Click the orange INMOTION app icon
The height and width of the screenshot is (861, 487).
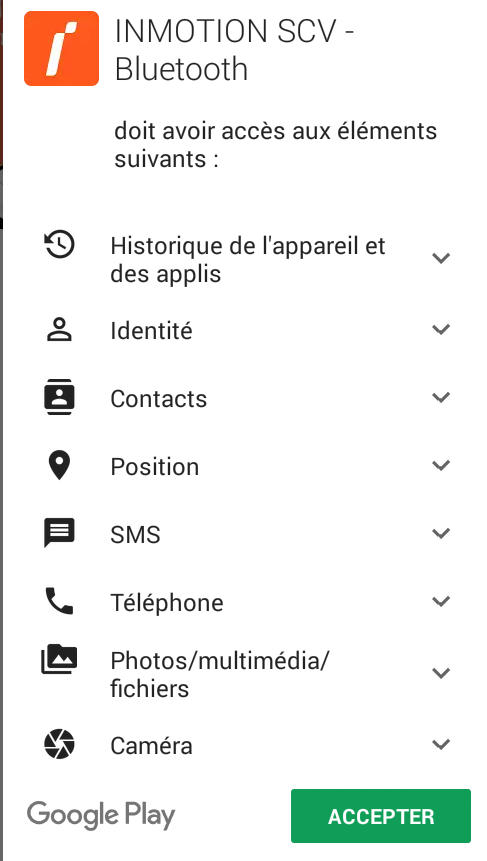pos(61,48)
